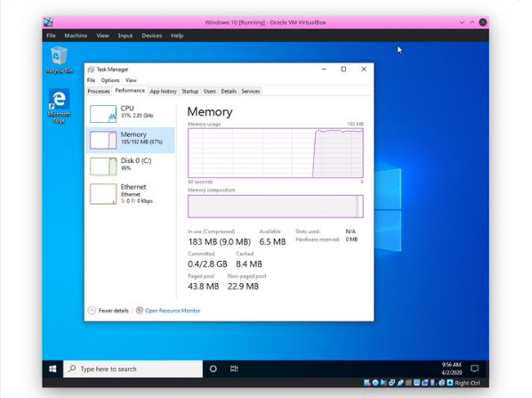The image size is (532, 398).
Task: Open VirtualBox Machine menu
Action: pyautogui.click(x=76, y=36)
